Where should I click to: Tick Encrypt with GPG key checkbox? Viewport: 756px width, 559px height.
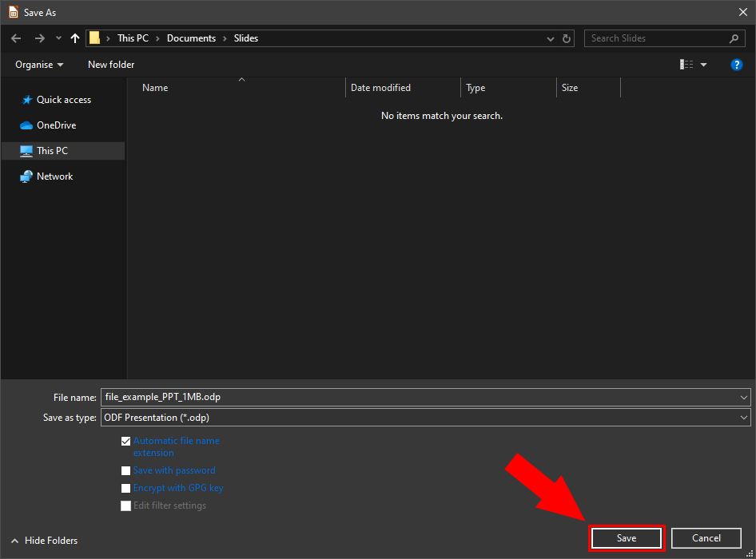pyautogui.click(x=125, y=489)
